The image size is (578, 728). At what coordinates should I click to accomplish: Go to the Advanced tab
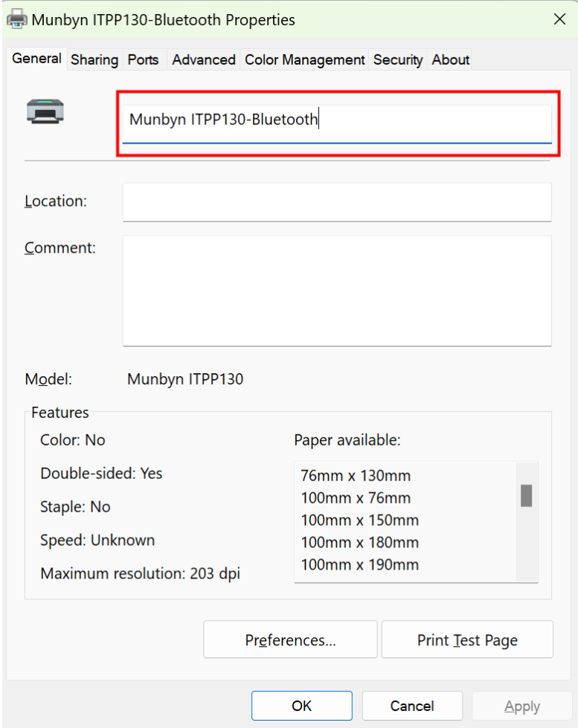pyautogui.click(x=204, y=60)
